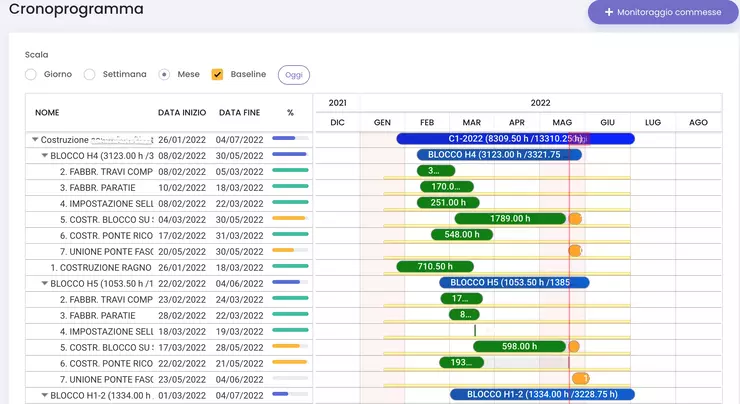Click the 251.00 h green task bar

[x=448, y=202]
